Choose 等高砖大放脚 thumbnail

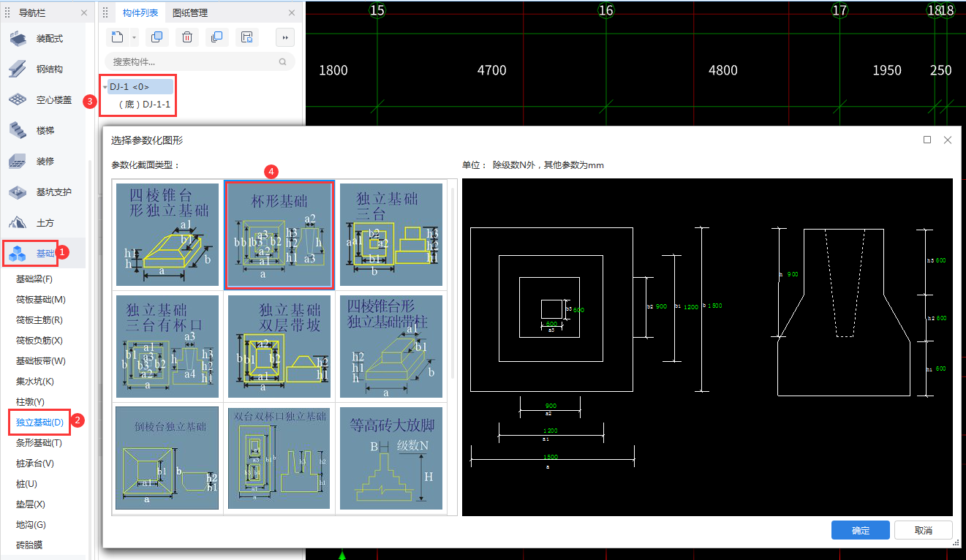[391, 458]
